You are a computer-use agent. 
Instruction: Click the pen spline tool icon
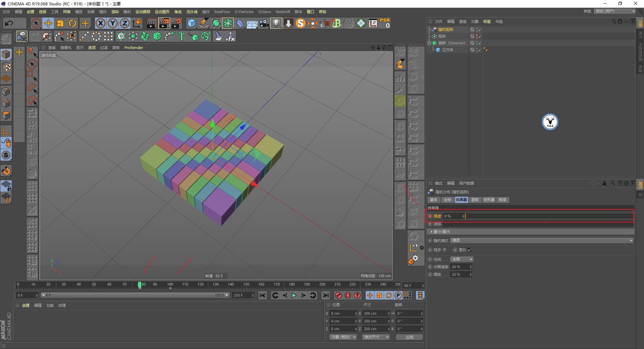click(204, 23)
